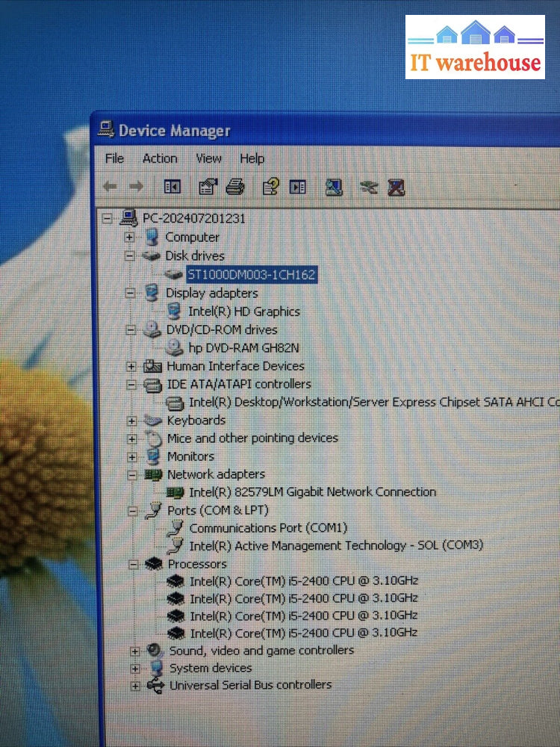This screenshot has width=560, height=747.
Task: Select the last Intel Core i5-2400 processor entry
Action: [304, 633]
